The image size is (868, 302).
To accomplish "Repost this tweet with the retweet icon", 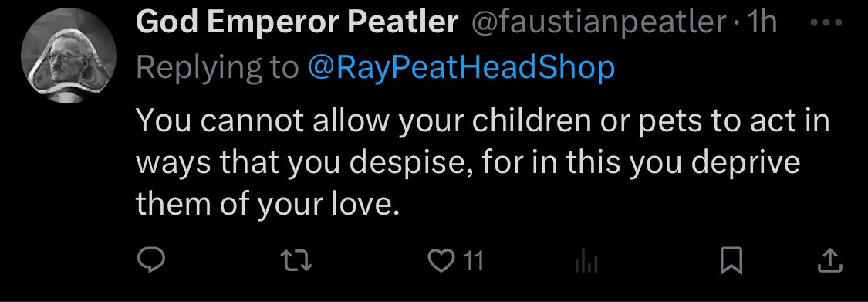I will 297,261.
